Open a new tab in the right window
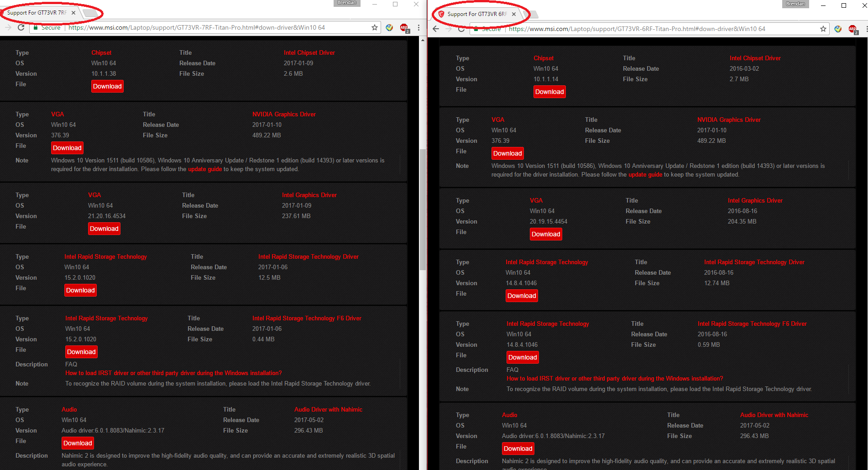The width and height of the screenshot is (868, 470). [532, 14]
